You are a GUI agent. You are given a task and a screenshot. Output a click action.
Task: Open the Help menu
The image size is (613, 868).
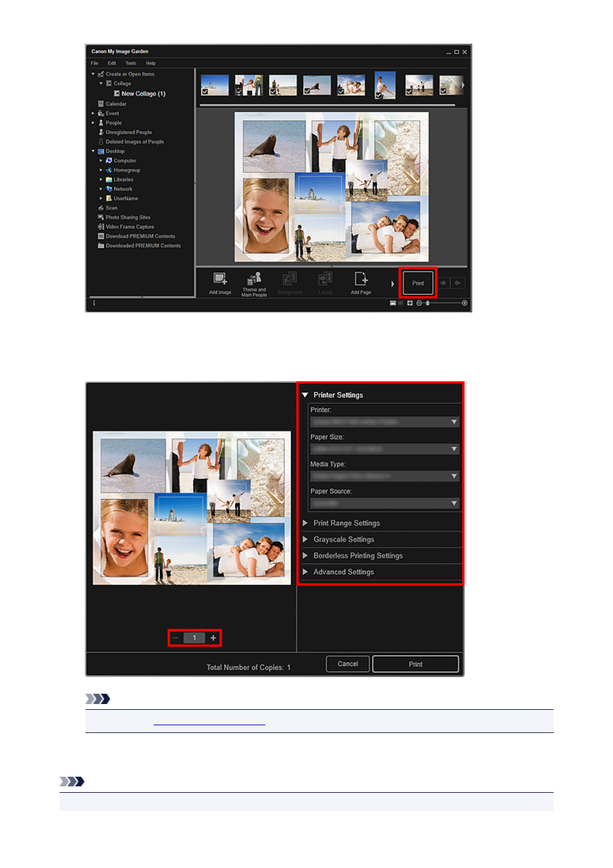[x=150, y=63]
